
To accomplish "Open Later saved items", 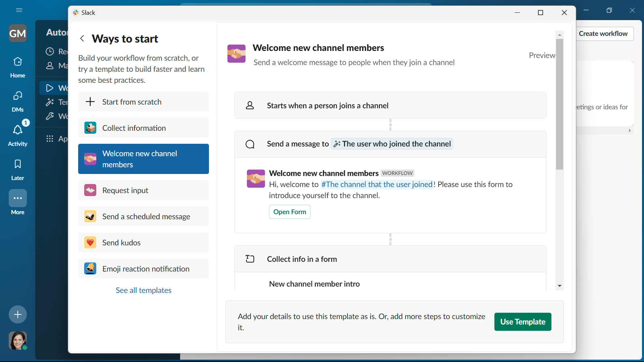I will click(17, 169).
